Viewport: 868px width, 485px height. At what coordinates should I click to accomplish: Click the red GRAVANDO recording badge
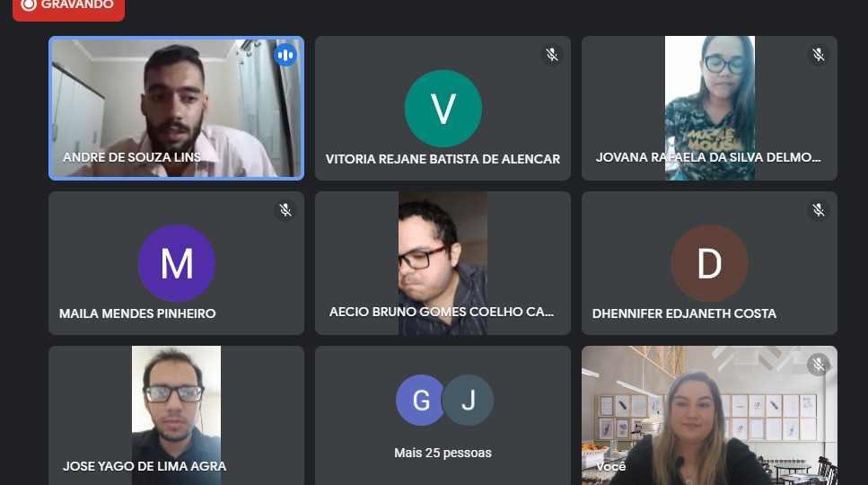68,6
